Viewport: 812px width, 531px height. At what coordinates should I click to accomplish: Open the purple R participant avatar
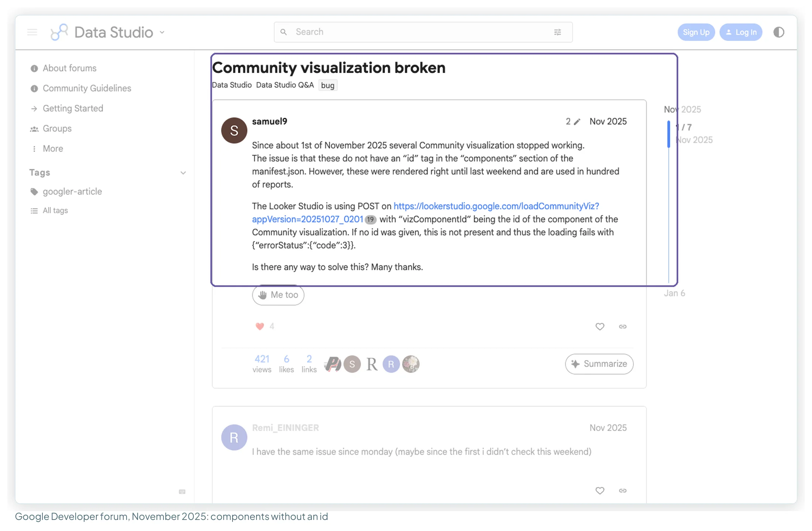click(x=391, y=364)
